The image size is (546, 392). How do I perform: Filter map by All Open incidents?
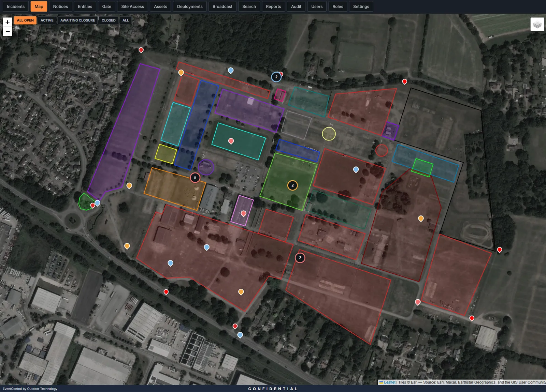coord(25,20)
